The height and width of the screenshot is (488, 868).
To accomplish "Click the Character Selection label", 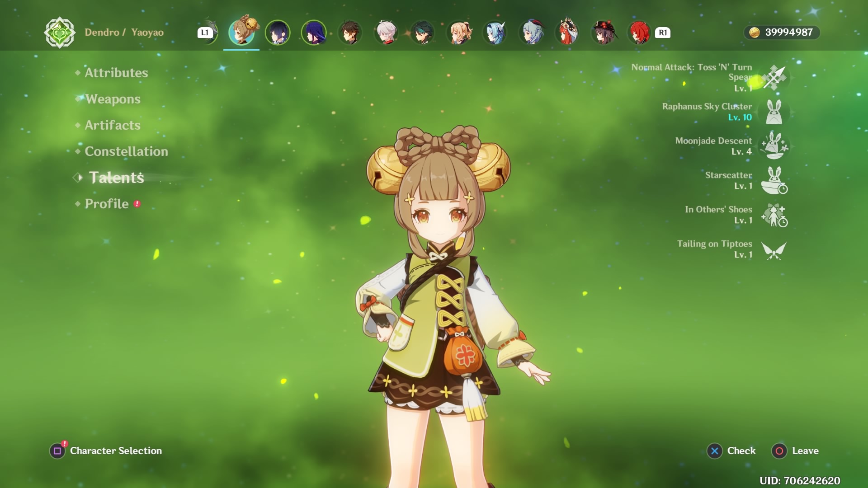I will (116, 450).
